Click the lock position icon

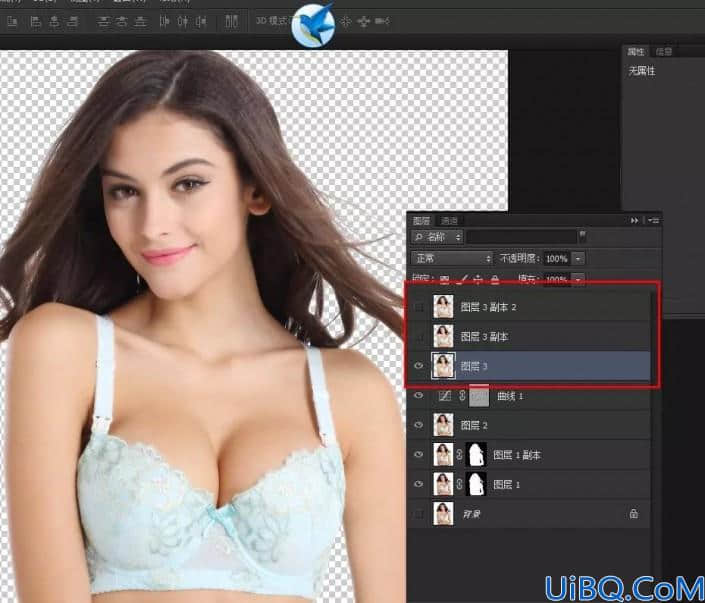click(478, 280)
